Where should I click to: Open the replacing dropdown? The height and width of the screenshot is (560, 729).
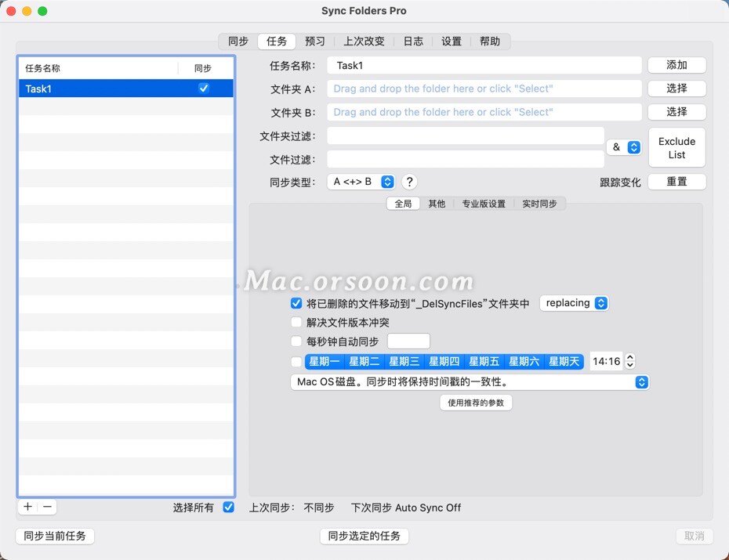pyautogui.click(x=575, y=303)
